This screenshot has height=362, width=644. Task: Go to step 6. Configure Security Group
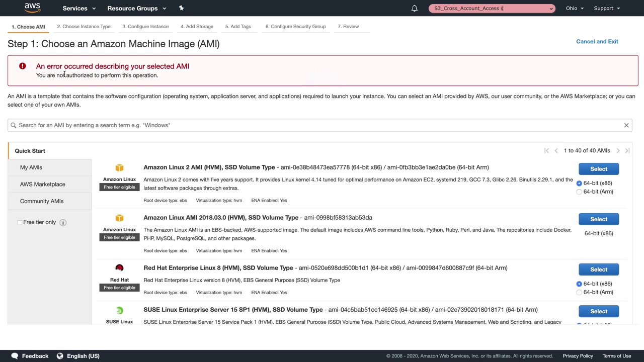point(295,27)
